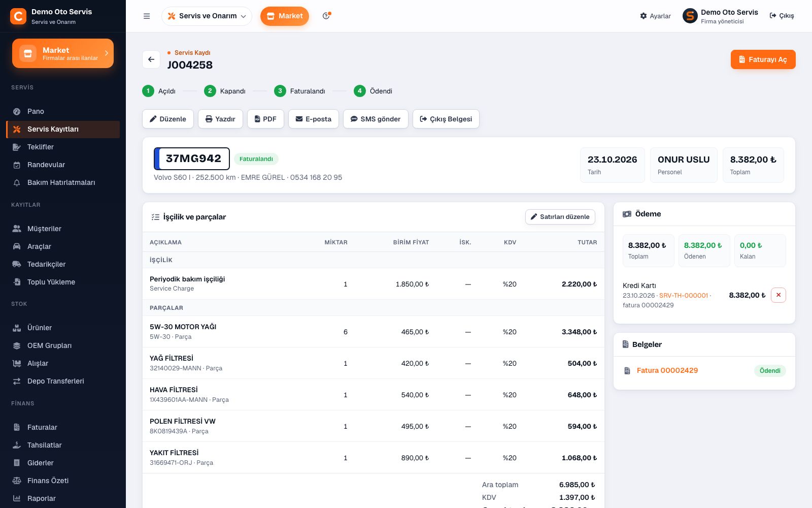The image size is (812, 508).
Task: Toggle the hamburger sidebar menu icon
Action: click(147, 16)
